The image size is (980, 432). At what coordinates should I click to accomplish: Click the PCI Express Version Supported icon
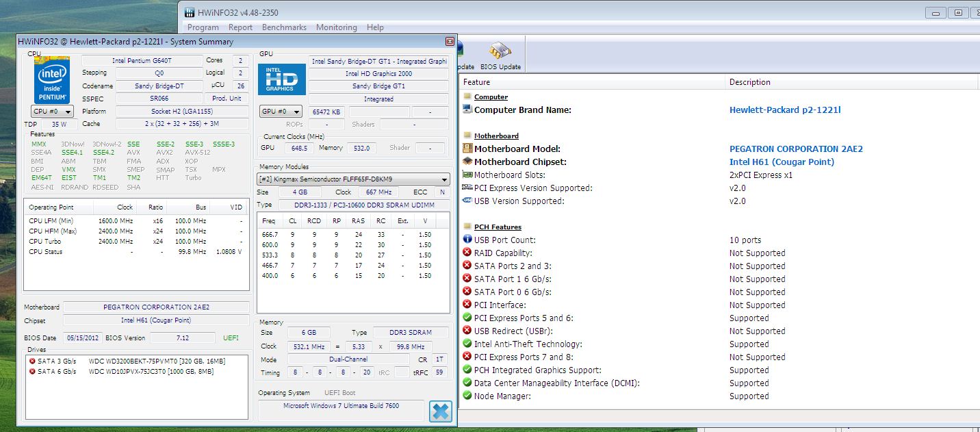(467, 188)
